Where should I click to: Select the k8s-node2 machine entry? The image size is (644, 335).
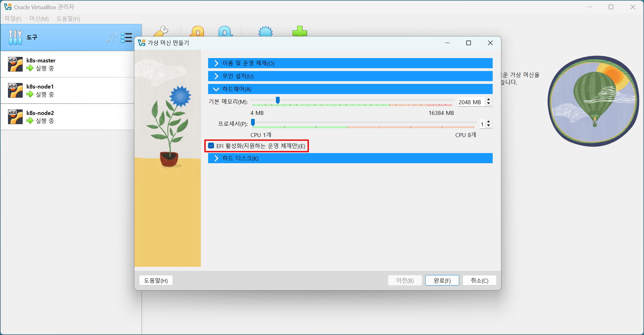tap(68, 117)
